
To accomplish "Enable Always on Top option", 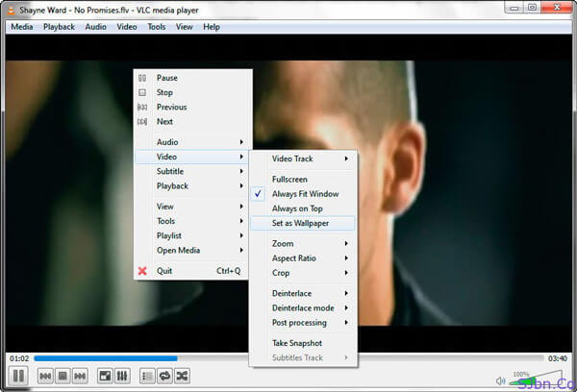I will 303,208.
